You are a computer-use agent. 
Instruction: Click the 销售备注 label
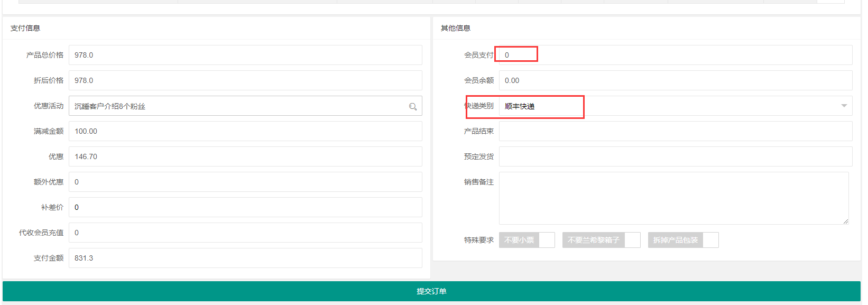point(479,182)
